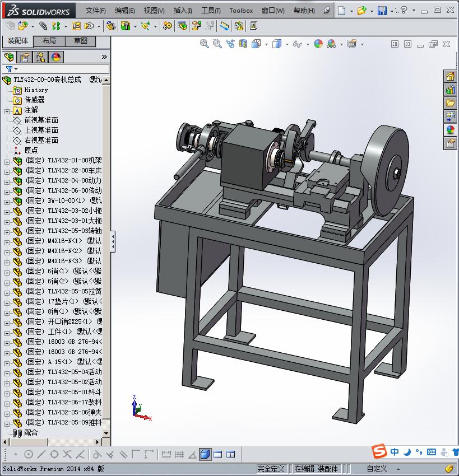Toggle Sogou moon full/half-width icon

[x=407, y=452]
